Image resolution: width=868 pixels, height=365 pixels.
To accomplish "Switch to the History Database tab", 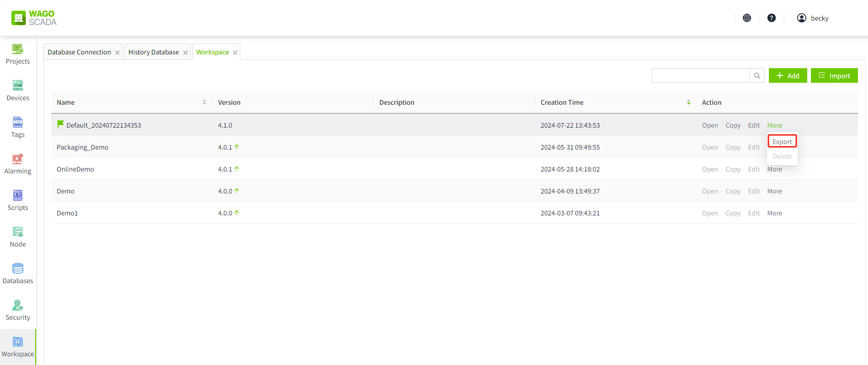I will pyautogui.click(x=153, y=52).
